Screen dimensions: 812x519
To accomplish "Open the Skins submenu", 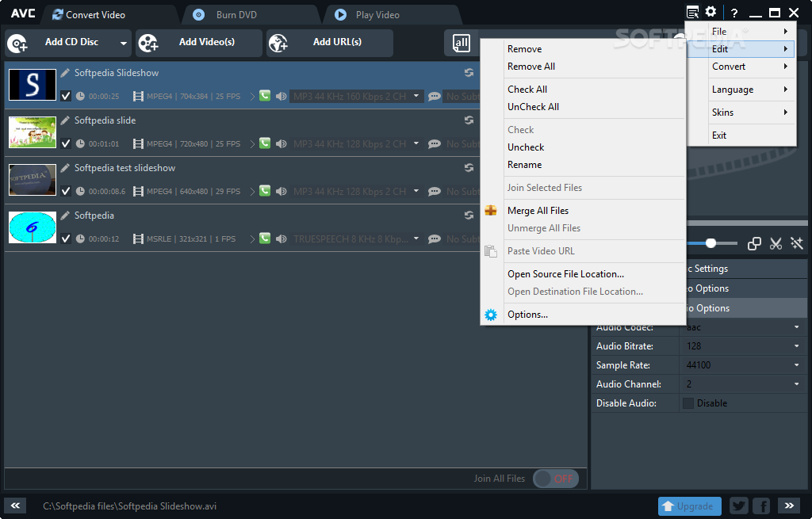I will 741,113.
